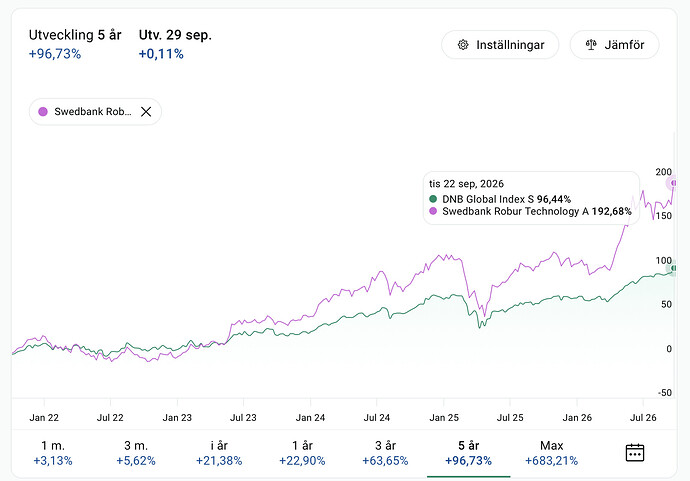Open the Jämför compare button
This screenshot has height=481, width=690.
click(x=614, y=44)
